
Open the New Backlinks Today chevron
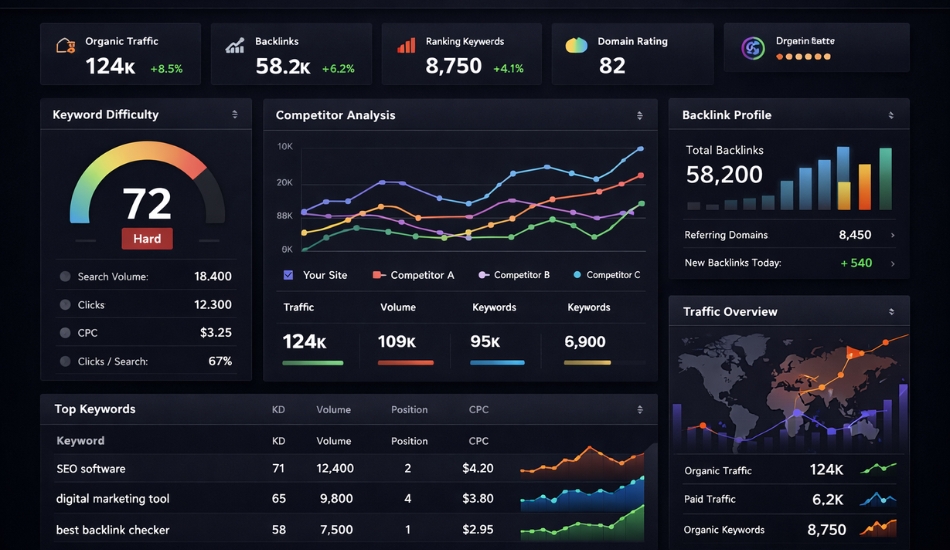(892, 263)
